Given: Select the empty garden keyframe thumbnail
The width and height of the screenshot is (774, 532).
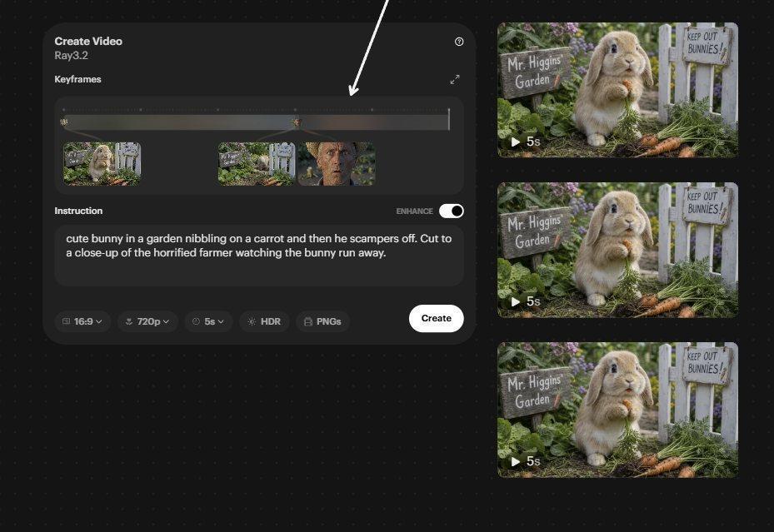Looking at the screenshot, I should point(257,164).
